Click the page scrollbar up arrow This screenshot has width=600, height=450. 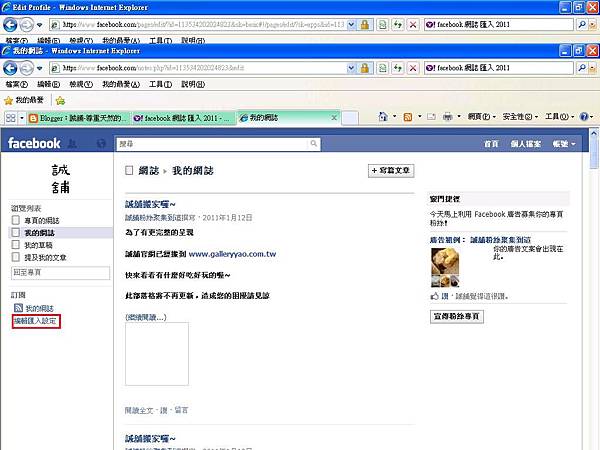[x=593, y=134]
